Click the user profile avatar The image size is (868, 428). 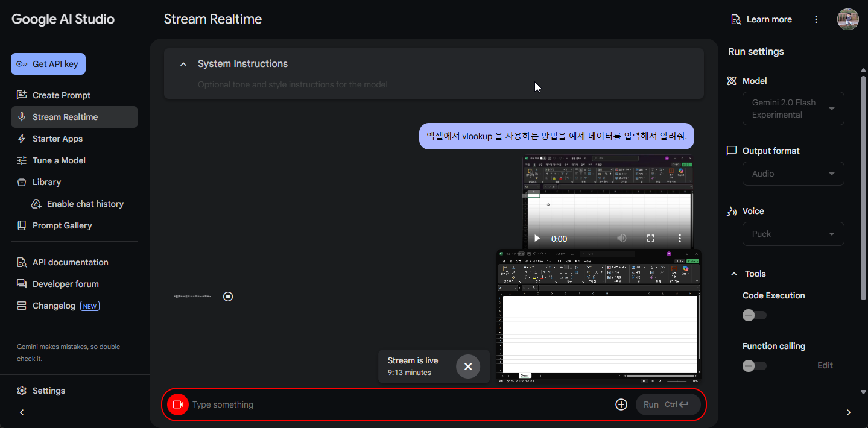pyautogui.click(x=847, y=19)
